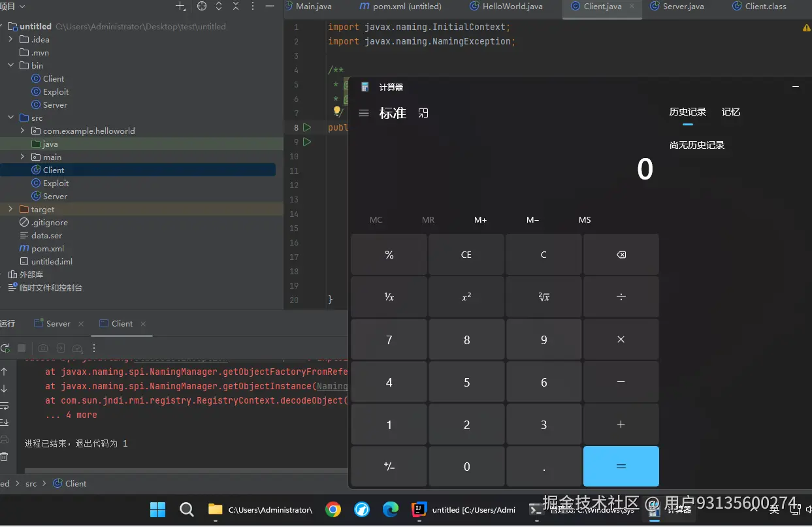This screenshot has height=527, width=812.
Task: Expand com.example.helloworld package
Action: coord(23,131)
